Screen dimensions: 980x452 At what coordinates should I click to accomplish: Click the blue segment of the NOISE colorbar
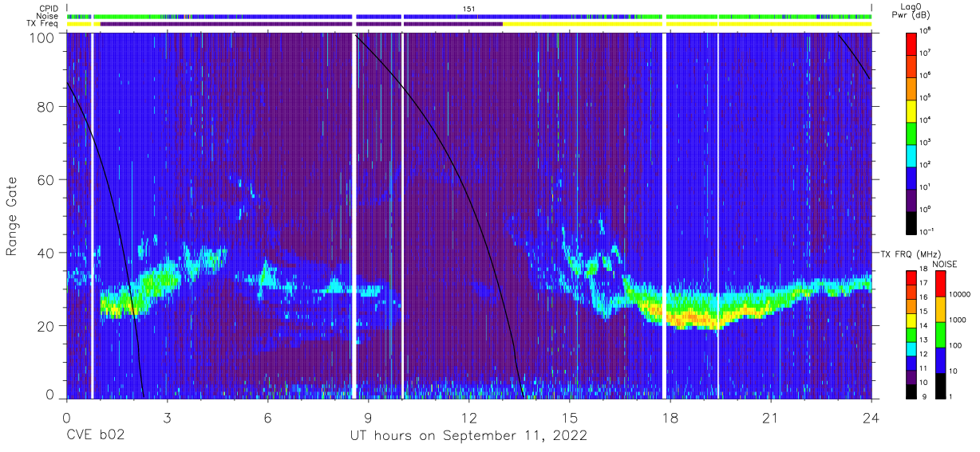[942, 360]
